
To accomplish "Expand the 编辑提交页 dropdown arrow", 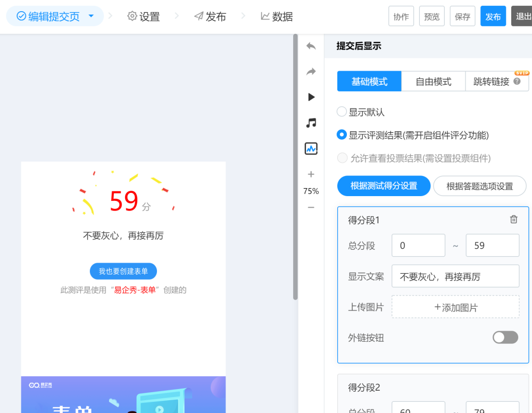I will (91, 16).
